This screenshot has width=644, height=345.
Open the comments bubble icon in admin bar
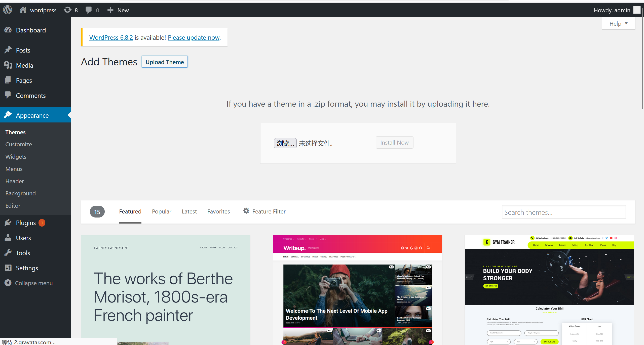(x=89, y=10)
